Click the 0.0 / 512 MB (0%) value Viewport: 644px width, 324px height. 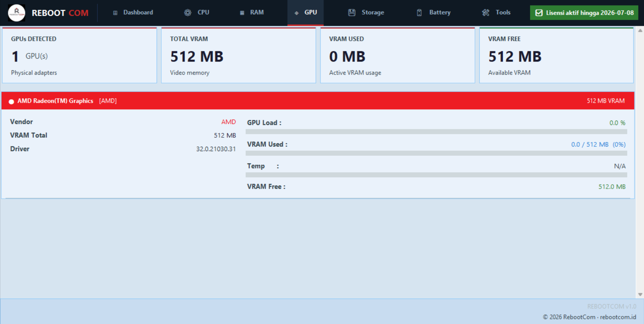(598, 144)
